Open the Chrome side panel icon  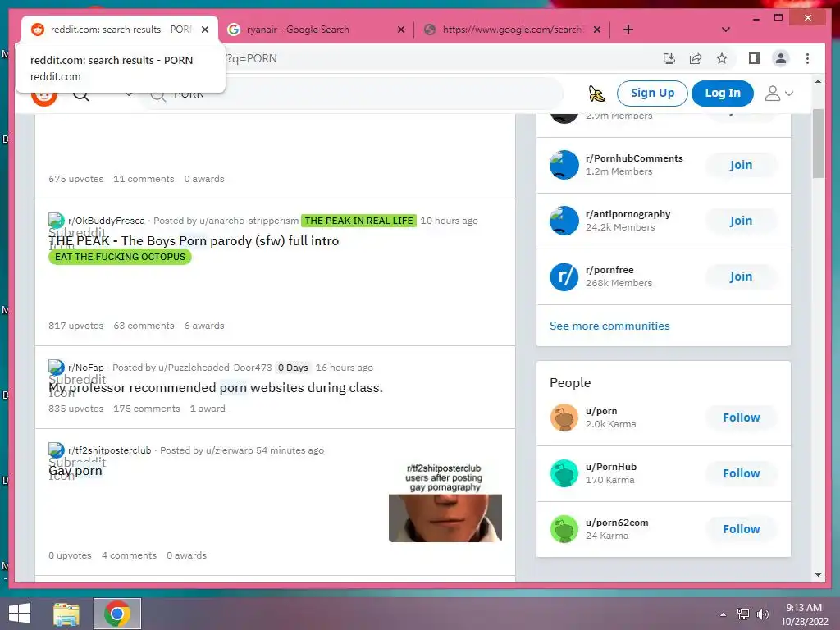[755, 58]
